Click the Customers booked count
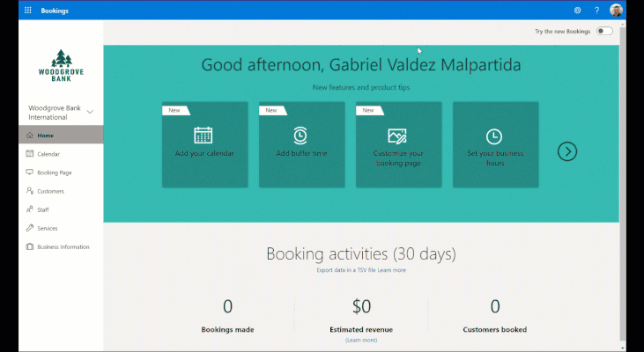Viewport: 644px width, 352px height. [495, 306]
